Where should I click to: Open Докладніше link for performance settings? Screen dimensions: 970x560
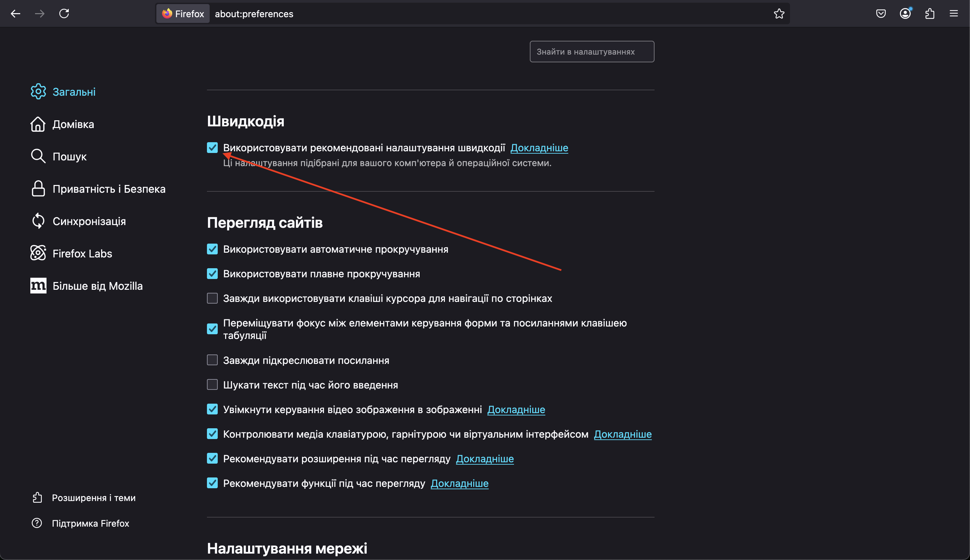pos(539,148)
